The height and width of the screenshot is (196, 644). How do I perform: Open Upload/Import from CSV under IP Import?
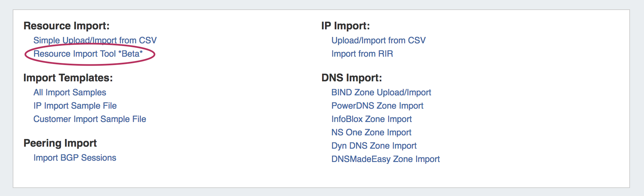click(378, 40)
